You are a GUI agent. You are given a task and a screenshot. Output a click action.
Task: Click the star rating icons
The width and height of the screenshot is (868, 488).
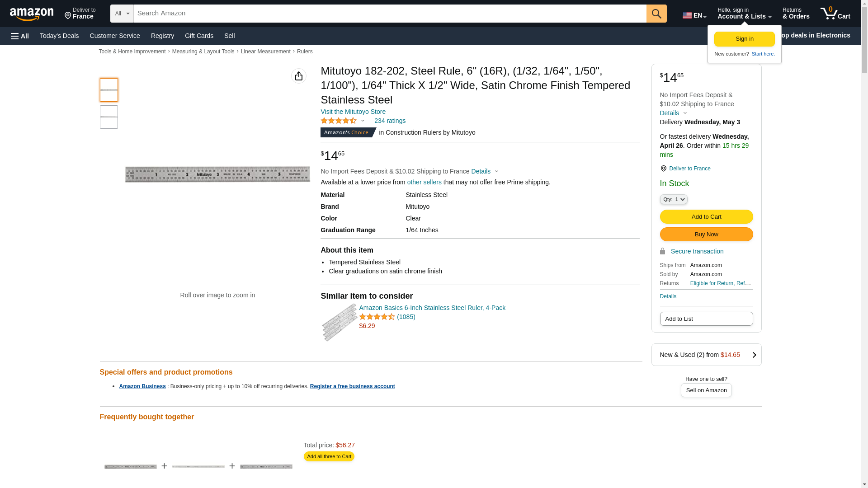[339, 121]
